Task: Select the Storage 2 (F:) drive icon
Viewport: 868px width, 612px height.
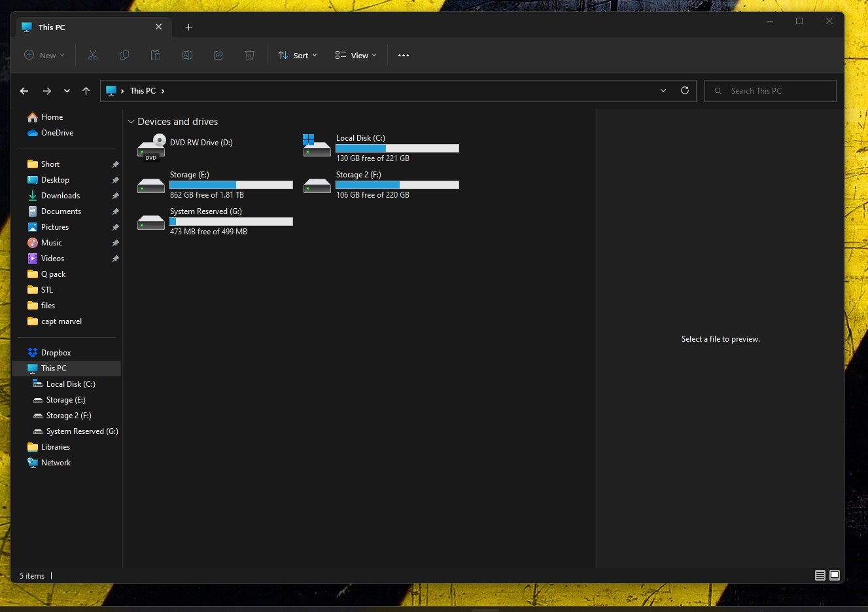Action: 317,186
